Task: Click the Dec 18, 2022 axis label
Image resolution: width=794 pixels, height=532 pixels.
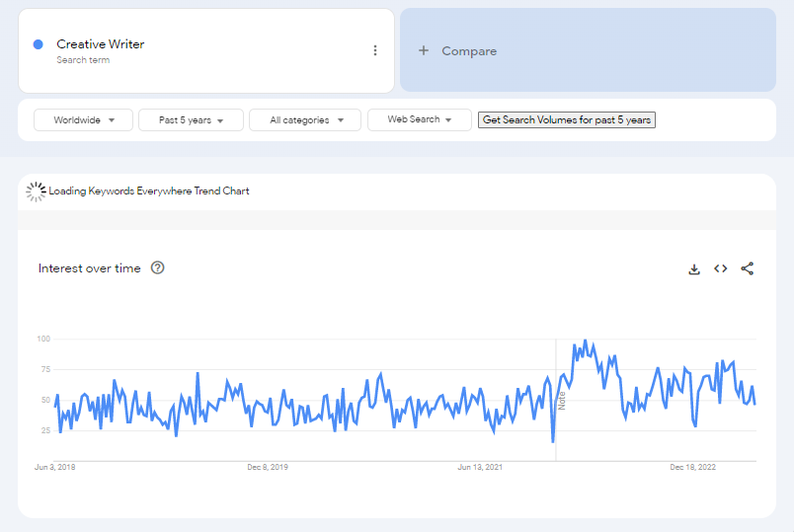Action: click(x=692, y=467)
